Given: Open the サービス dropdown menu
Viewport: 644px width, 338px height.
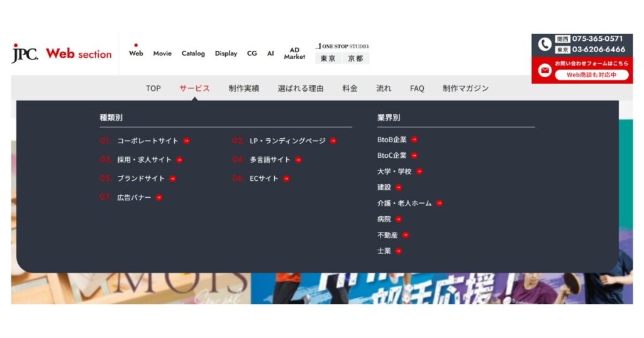Looking at the screenshot, I should tap(194, 89).
